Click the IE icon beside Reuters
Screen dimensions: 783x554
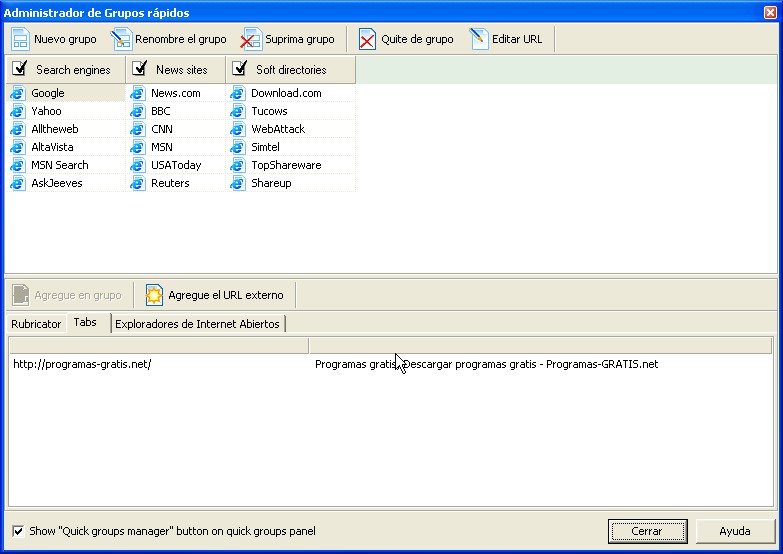138,183
